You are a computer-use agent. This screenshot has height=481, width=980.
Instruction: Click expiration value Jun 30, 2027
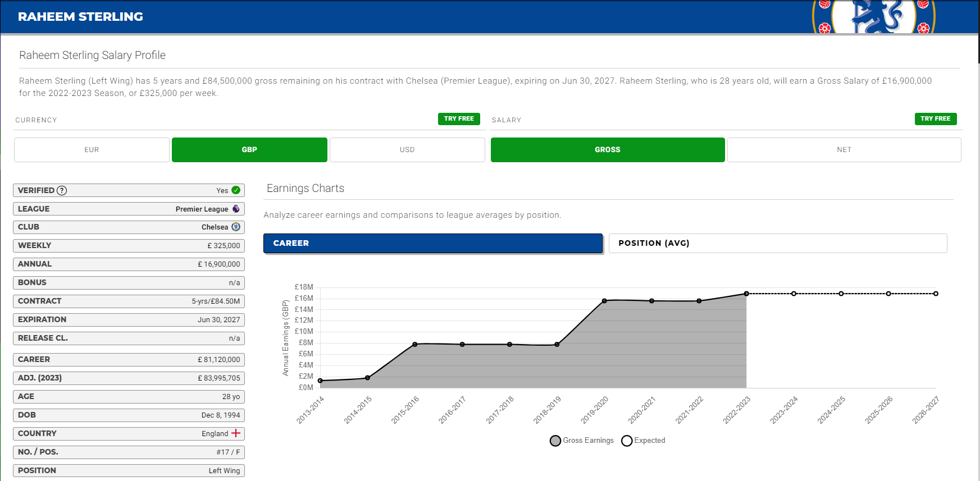tap(218, 319)
